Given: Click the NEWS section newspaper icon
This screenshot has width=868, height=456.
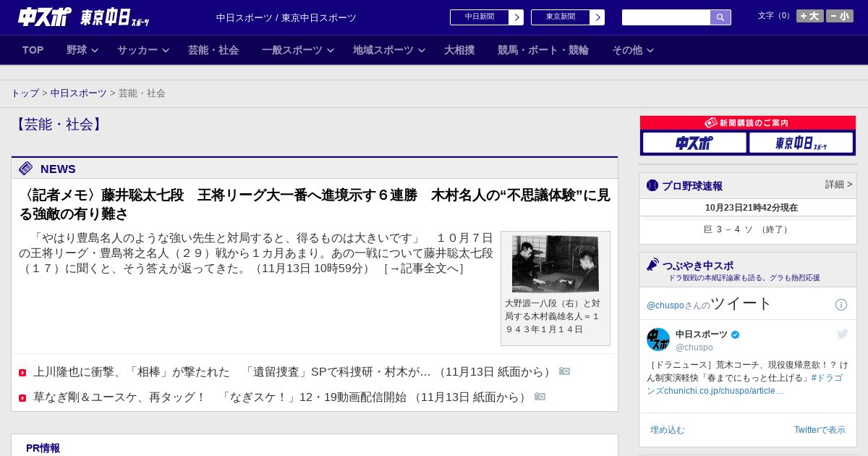Looking at the screenshot, I should [x=26, y=169].
